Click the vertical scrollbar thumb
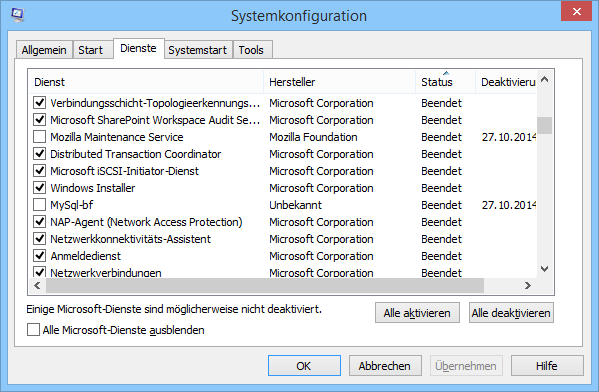 pos(545,125)
